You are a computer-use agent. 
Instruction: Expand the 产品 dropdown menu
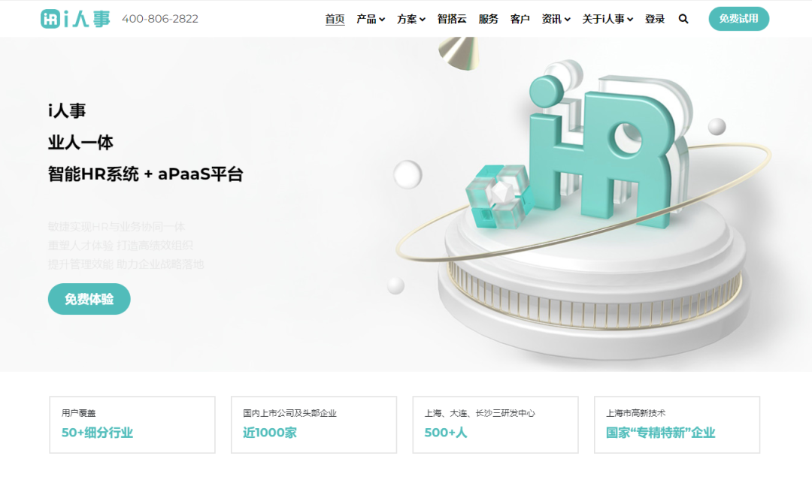(x=371, y=19)
